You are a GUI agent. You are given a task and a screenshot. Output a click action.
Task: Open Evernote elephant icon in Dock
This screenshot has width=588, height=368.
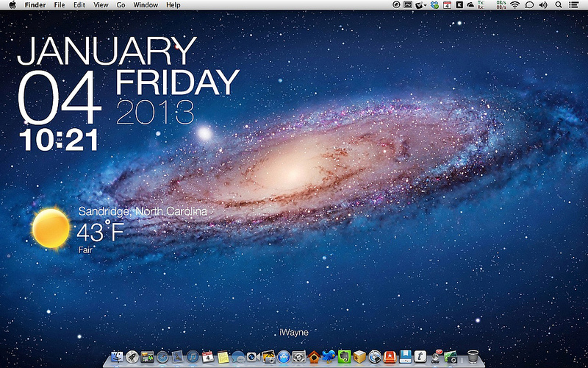[x=344, y=357]
